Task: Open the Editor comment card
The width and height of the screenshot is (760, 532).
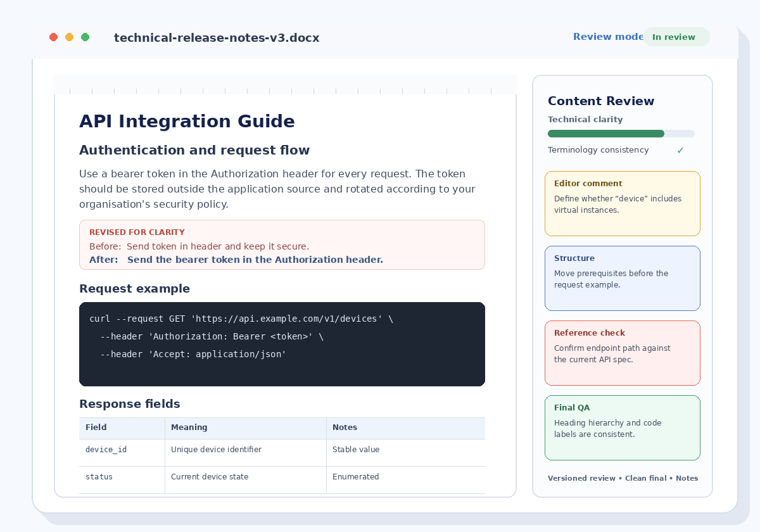Action: click(623, 203)
